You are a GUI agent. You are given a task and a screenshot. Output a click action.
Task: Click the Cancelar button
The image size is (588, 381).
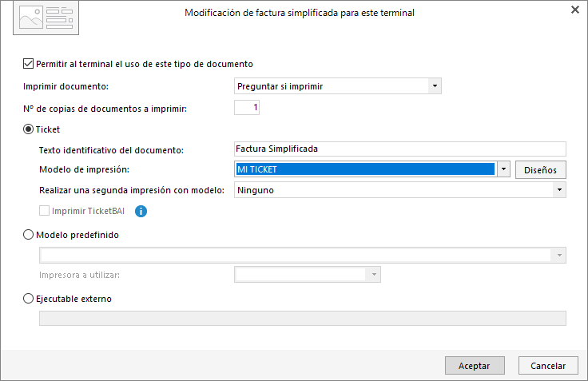tap(548, 366)
